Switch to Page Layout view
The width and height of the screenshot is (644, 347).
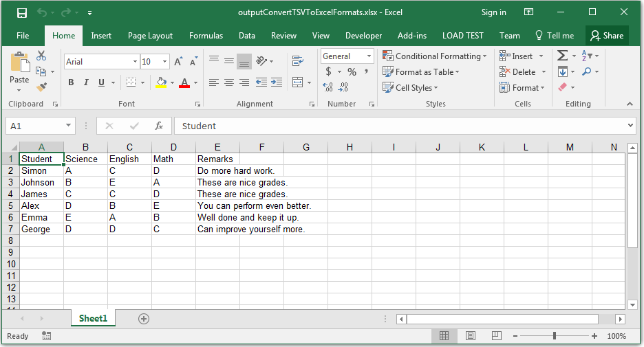pos(470,336)
